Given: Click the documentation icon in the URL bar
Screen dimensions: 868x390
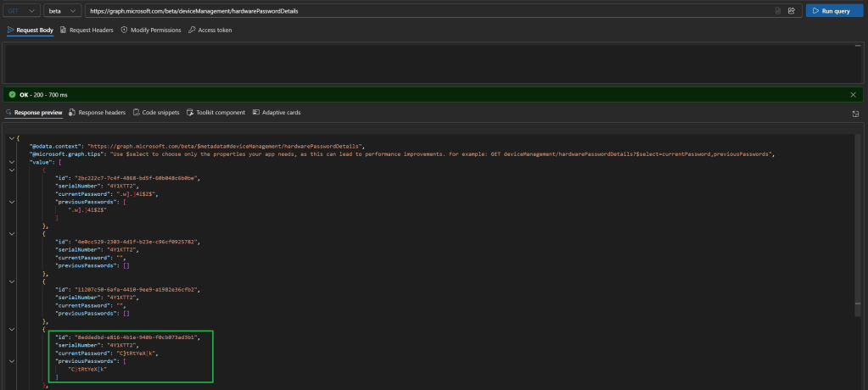Looking at the screenshot, I should point(777,11).
